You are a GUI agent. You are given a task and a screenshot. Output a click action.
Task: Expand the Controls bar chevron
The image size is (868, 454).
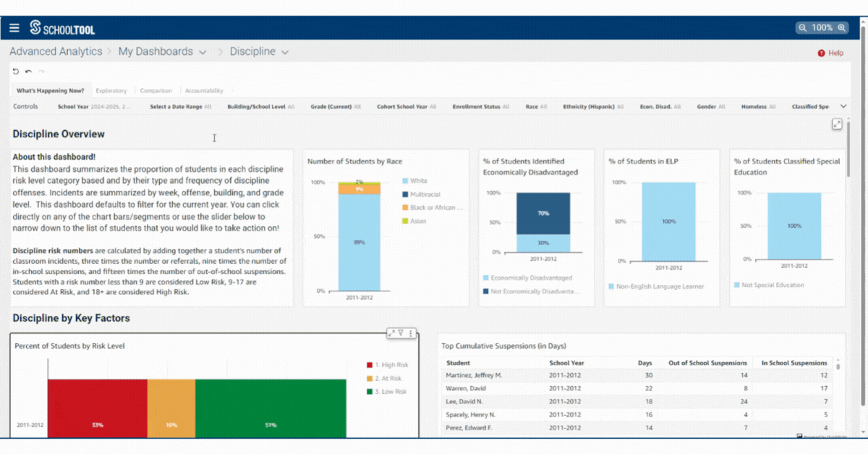pyautogui.click(x=843, y=106)
